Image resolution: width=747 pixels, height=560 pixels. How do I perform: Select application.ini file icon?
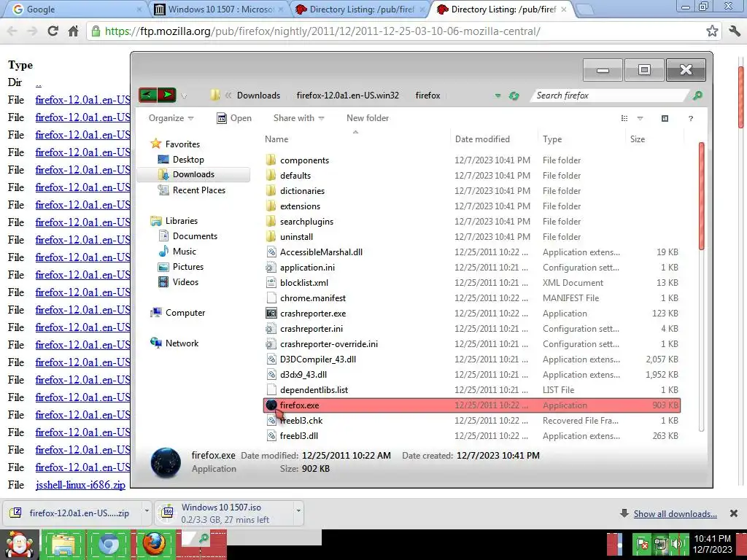(271, 267)
